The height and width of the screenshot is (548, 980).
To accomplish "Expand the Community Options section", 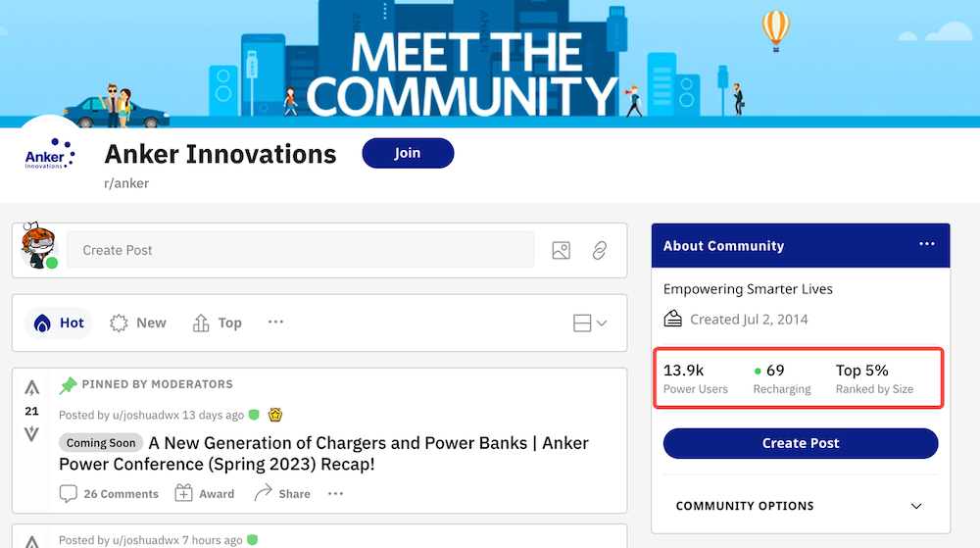I will 800,506.
